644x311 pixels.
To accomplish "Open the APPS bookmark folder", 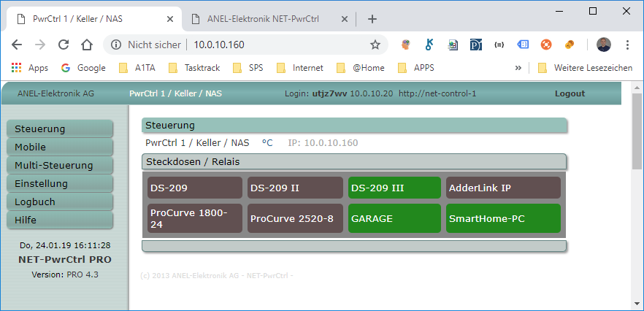I will pos(416,68).
